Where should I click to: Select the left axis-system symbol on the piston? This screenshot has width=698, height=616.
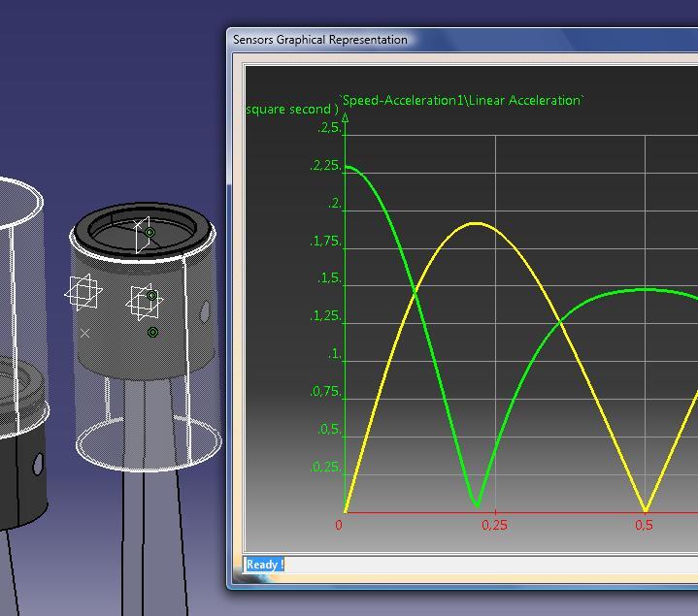(x=83, y=292)
